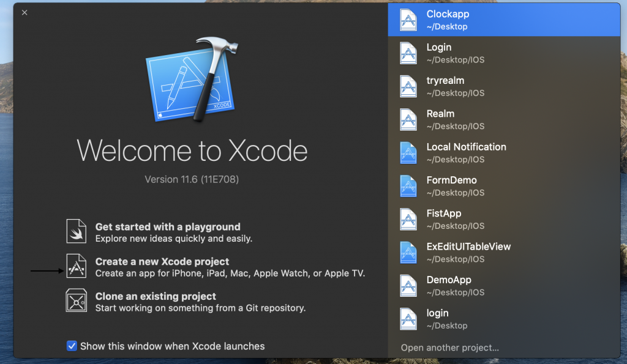Select the ExEditUITableView project name
Image resolution: width=627 pixels, height=364 pixels.
[468, 247]
